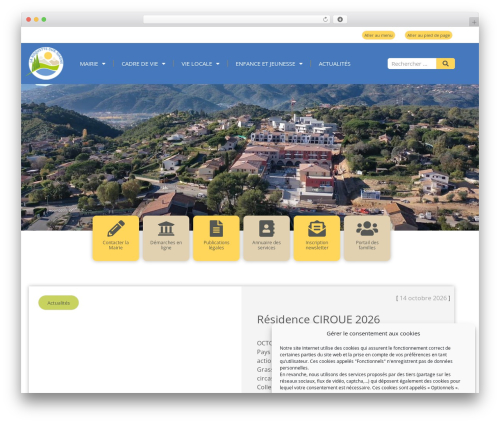Click the Publications légales label

[x=216, y=245]
